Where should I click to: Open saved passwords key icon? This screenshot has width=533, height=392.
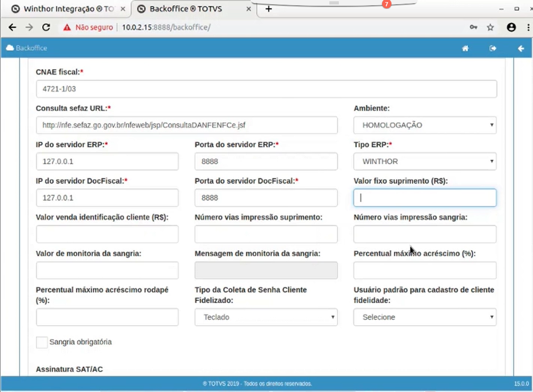(473, 27)
